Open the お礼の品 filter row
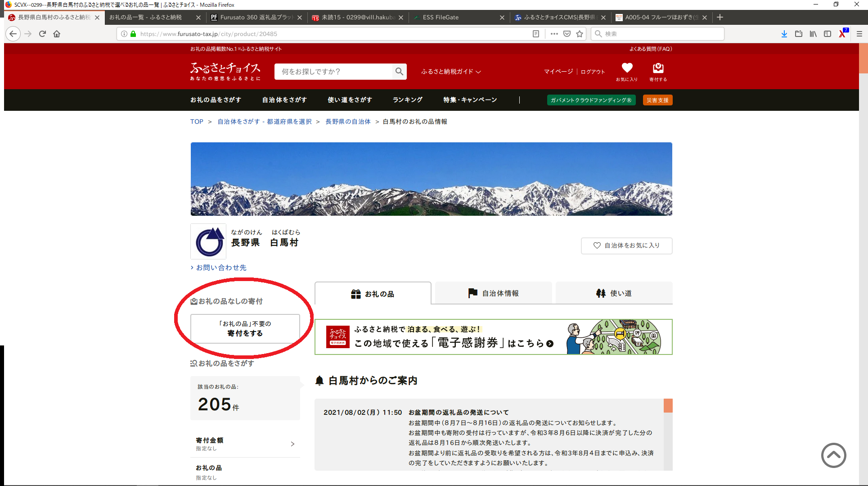 point(245,472)
